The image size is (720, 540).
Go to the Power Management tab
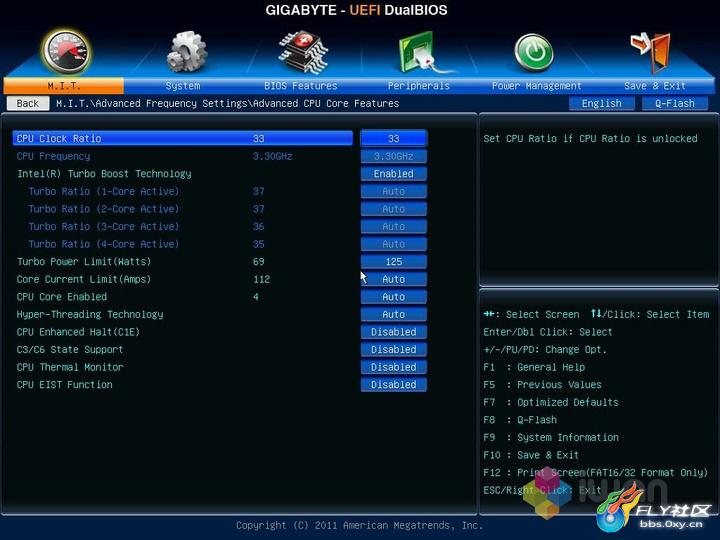click(x=536, y=86)
